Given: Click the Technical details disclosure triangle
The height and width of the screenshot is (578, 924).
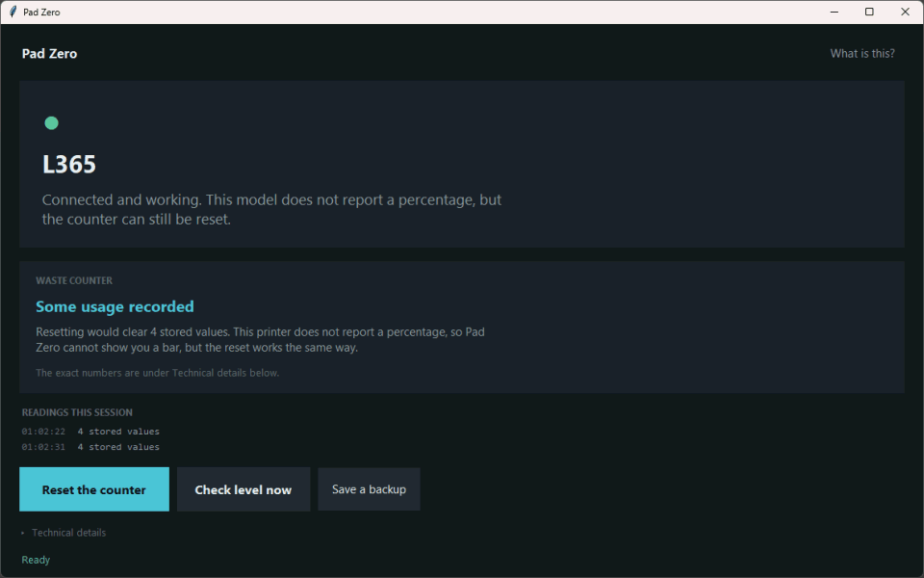Looking at the screenshot, I should (23, 533).
